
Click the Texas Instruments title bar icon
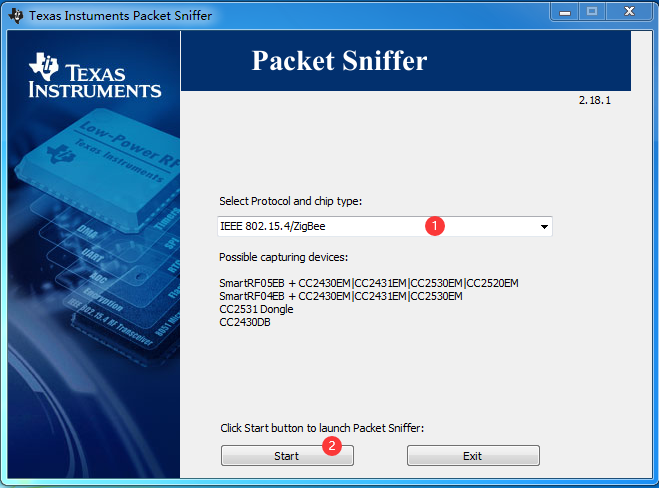coord(16,16)
